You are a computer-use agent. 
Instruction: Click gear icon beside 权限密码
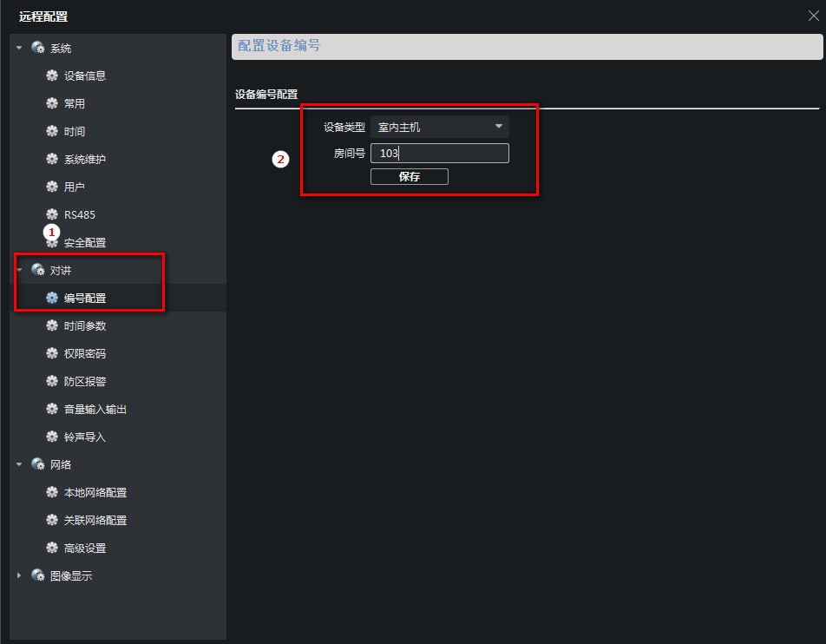[52, 353]
